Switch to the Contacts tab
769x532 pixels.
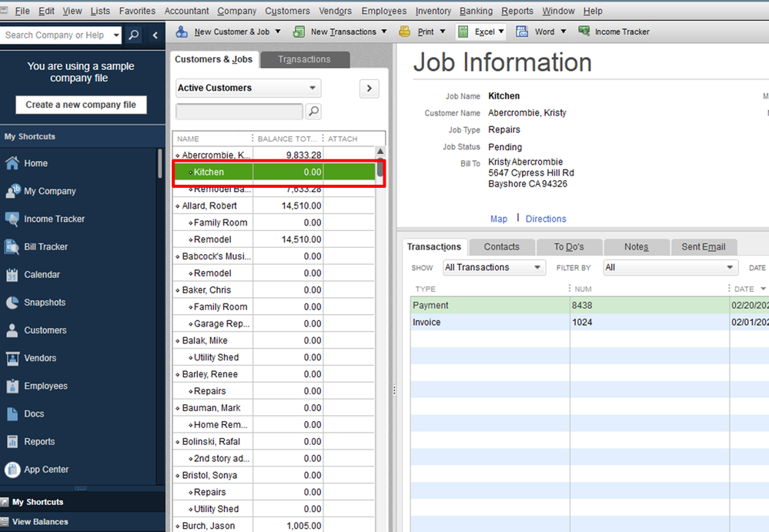(x=501, y=247)
